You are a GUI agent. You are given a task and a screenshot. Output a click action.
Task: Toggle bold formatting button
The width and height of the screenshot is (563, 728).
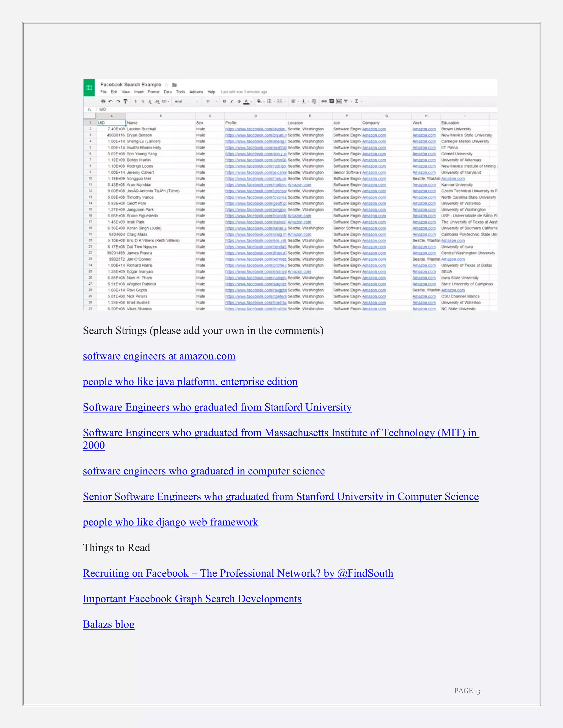point(225,101)
